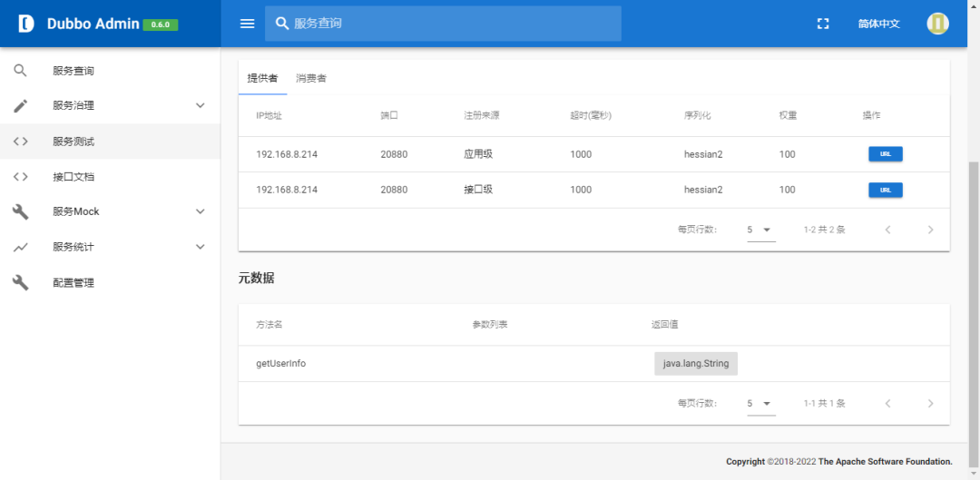Open rows-per-page dropdown in providers table
The width and height of the screenshot is (980, 480).
761,230
